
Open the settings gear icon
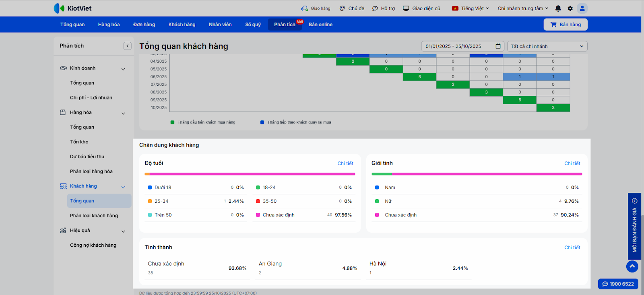tap(570, 8)
